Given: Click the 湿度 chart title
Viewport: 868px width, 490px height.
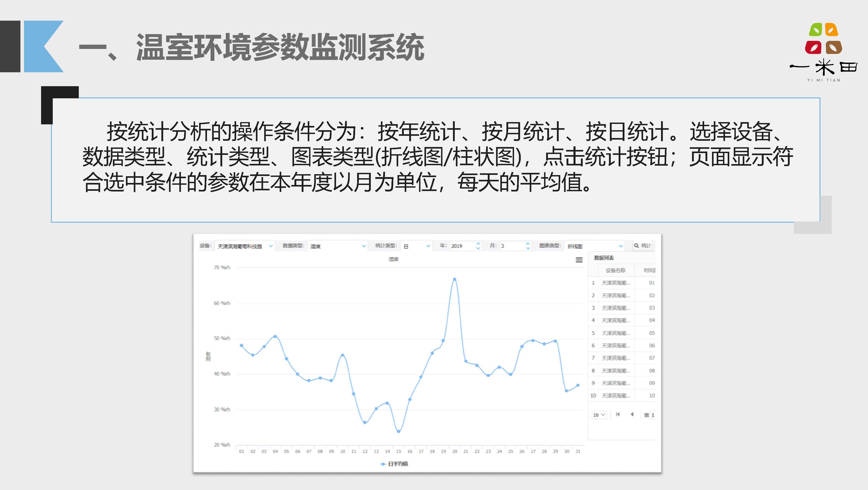Looking at the screenshot, I should point(393,259).
